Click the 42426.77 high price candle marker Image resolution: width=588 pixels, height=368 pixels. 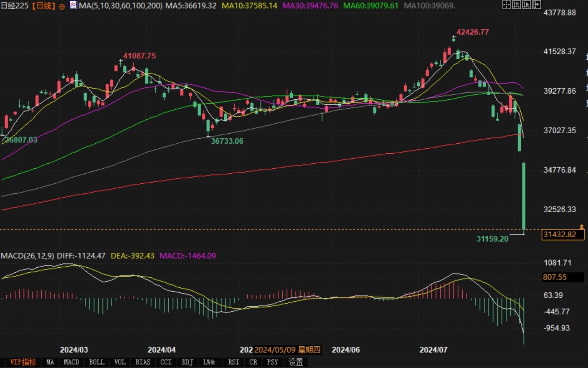tap(454, 38)
